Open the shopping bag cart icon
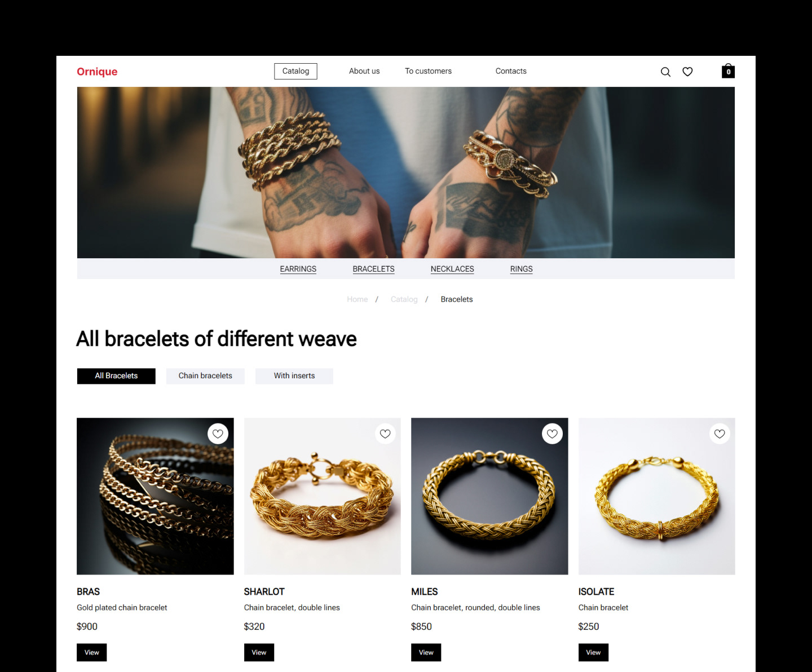812x672 pixels. point(728,70)
